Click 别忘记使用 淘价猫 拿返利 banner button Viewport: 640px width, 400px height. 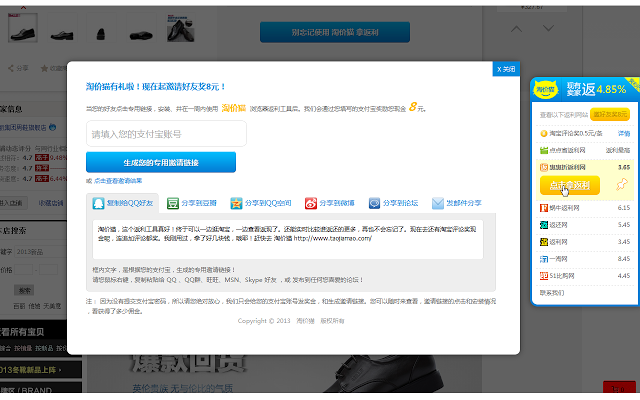pos(335,32)
